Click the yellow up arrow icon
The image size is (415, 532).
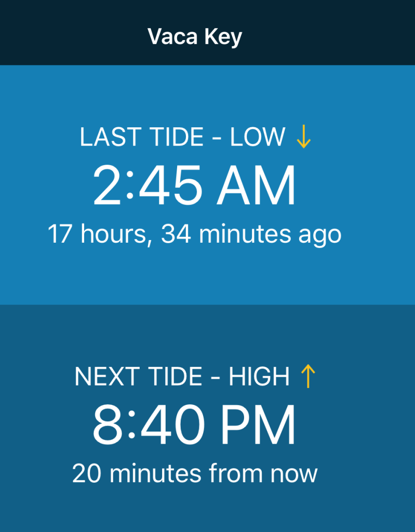[308, 377]
